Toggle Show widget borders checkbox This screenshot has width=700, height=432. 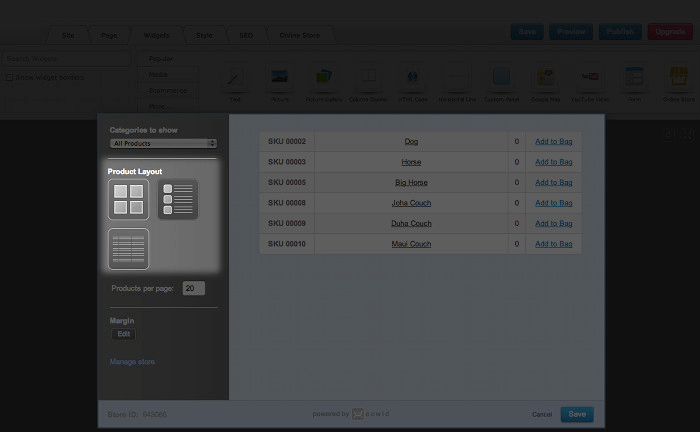(x=9, y=78)
